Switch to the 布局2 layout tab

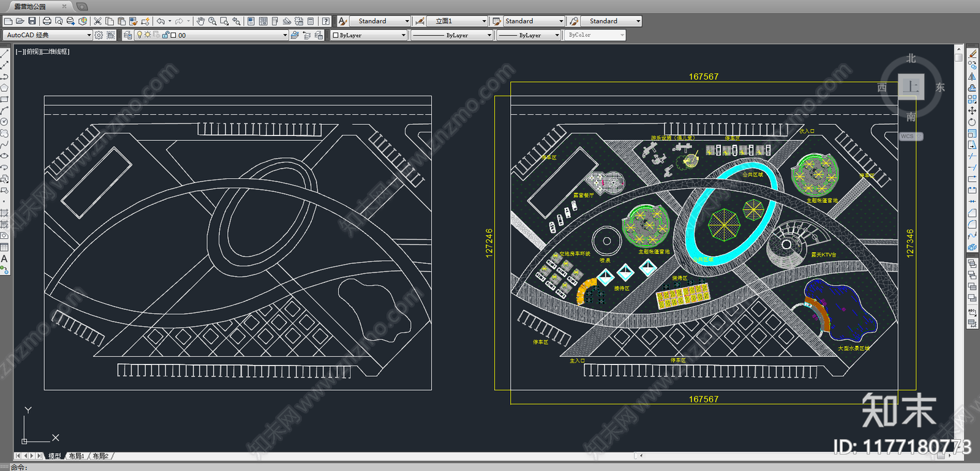[x=100, y=456]
